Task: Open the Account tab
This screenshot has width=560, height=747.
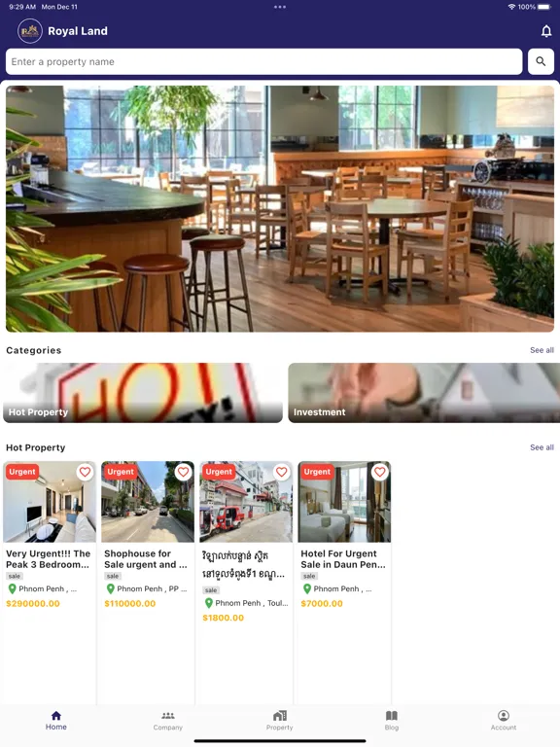Action: (x=504, y=721)
